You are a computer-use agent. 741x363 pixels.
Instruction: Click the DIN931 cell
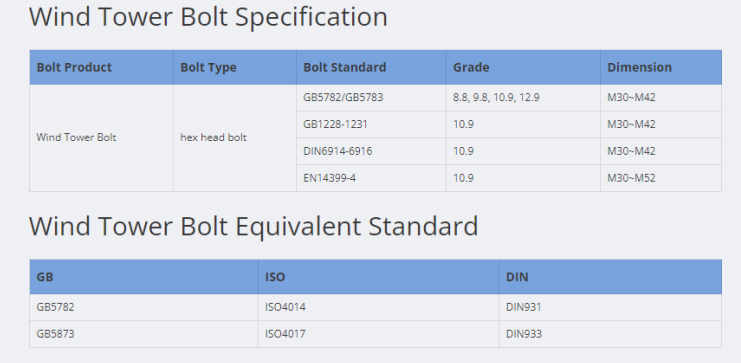tap(610, 307)
